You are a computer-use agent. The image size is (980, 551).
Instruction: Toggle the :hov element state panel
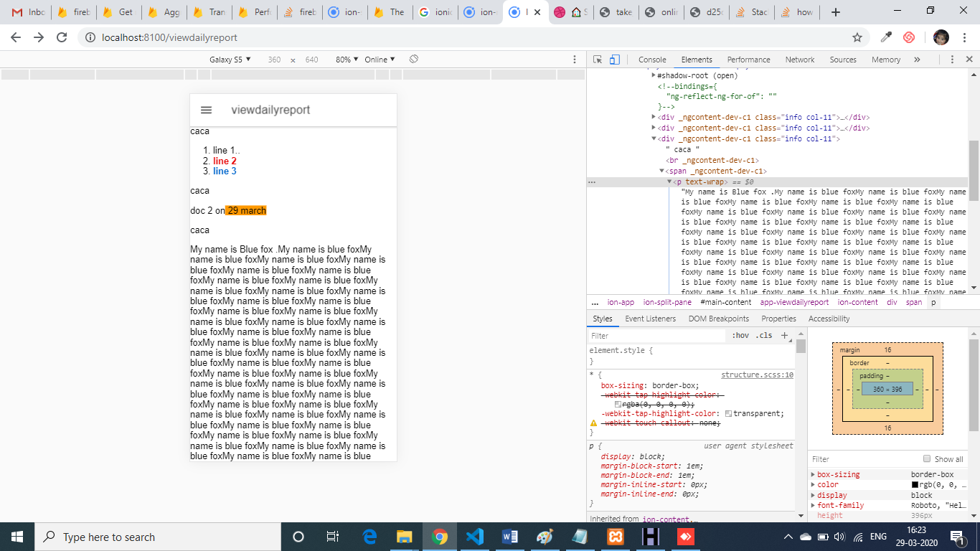[740, 335]
